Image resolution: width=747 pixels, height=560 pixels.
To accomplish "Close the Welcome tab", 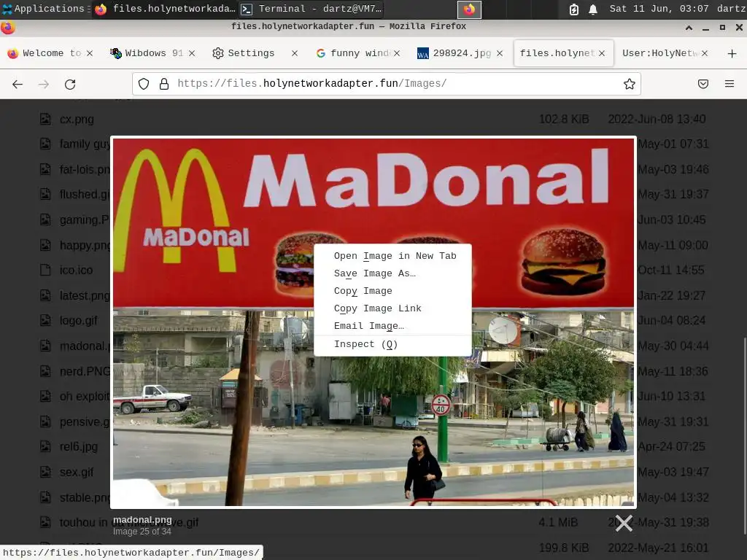I will pyautogui.click(x=90, y=53).
